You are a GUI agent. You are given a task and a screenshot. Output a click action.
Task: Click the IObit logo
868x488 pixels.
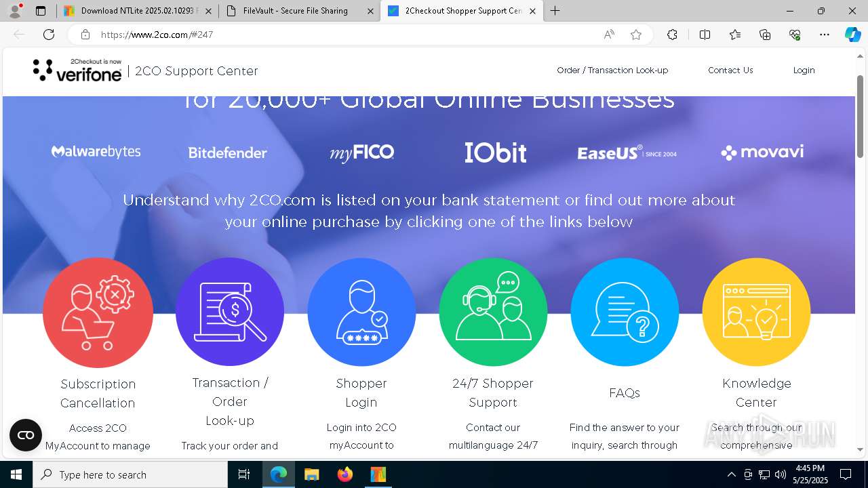point(495,152)
